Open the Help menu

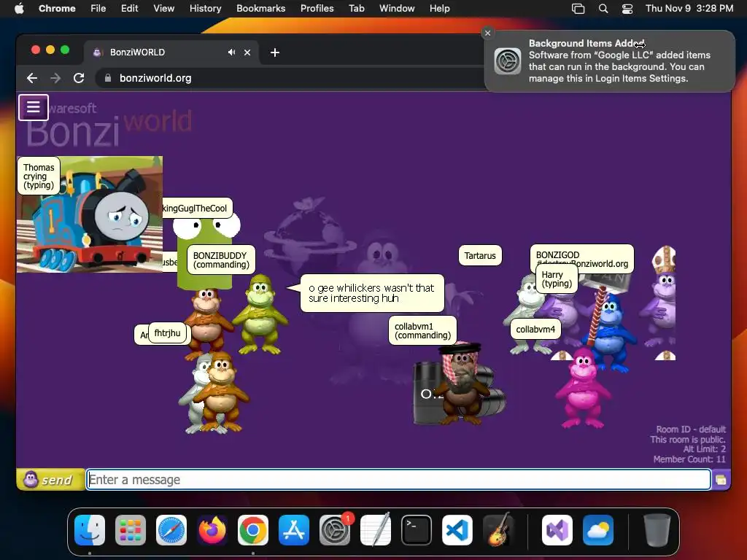pos(439,8)
